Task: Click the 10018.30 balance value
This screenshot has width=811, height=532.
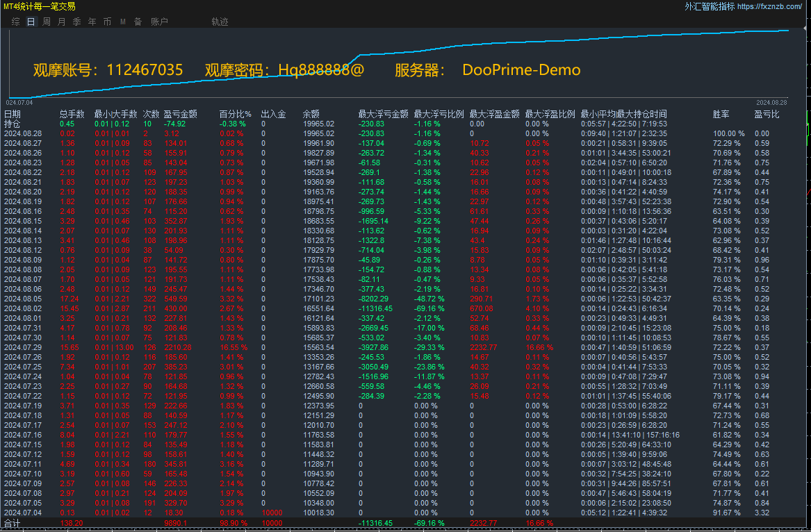Action: click(318, 513)
